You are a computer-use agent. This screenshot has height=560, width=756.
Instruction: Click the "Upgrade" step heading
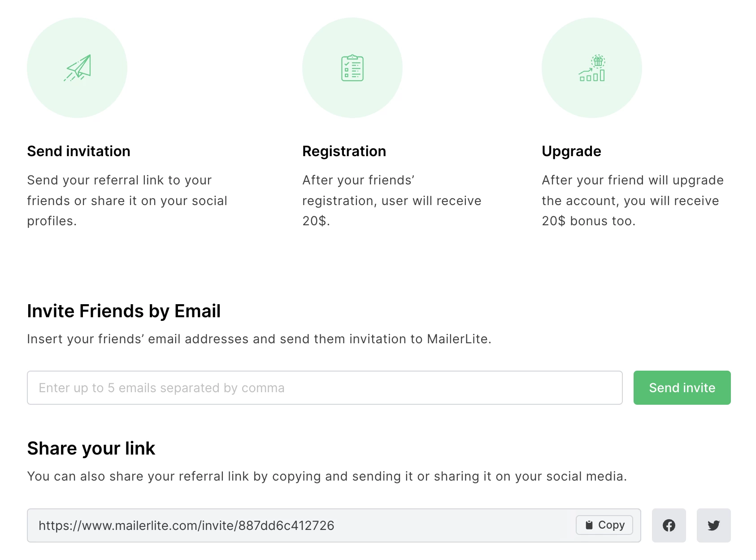[571, 151]
